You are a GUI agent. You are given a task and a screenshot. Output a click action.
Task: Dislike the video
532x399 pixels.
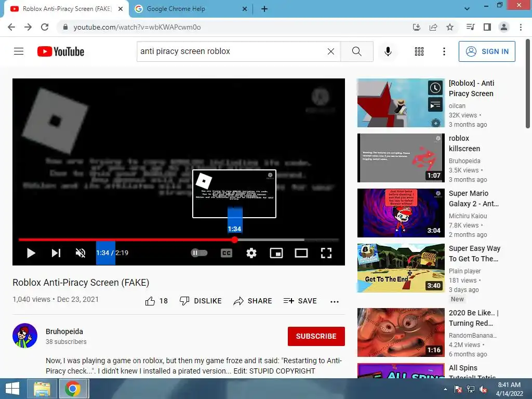201,301
